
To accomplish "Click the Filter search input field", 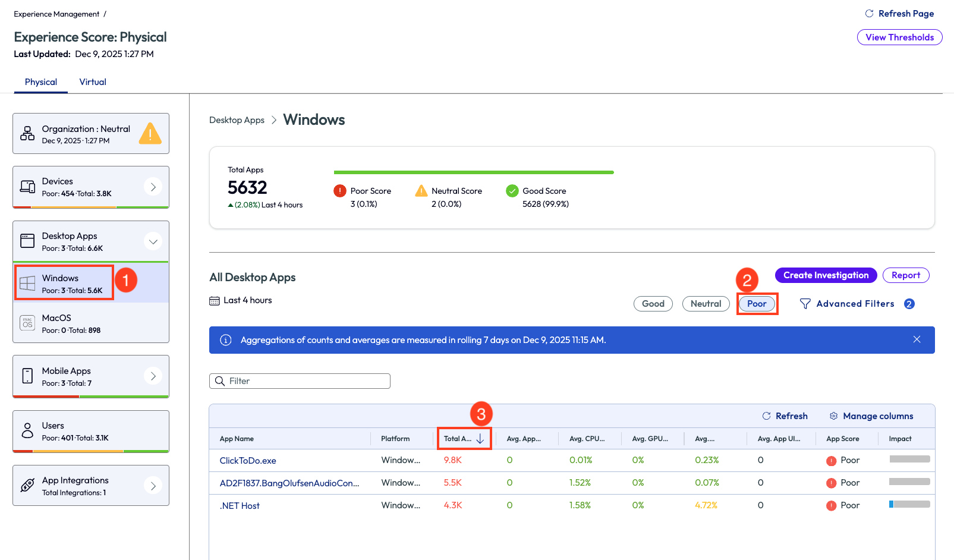I will 300,381.
